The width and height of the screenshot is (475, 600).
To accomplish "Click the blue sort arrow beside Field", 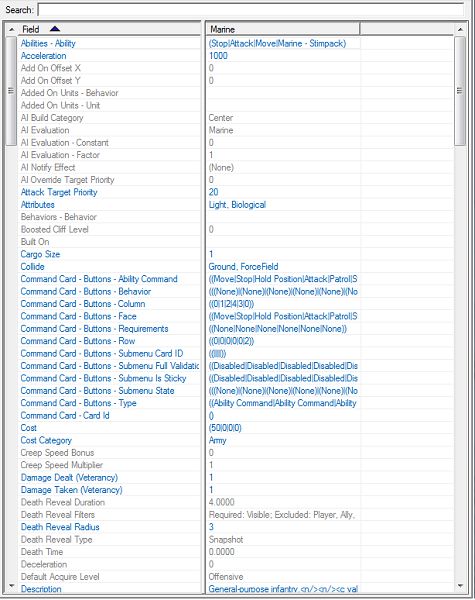I will point(55,29).
